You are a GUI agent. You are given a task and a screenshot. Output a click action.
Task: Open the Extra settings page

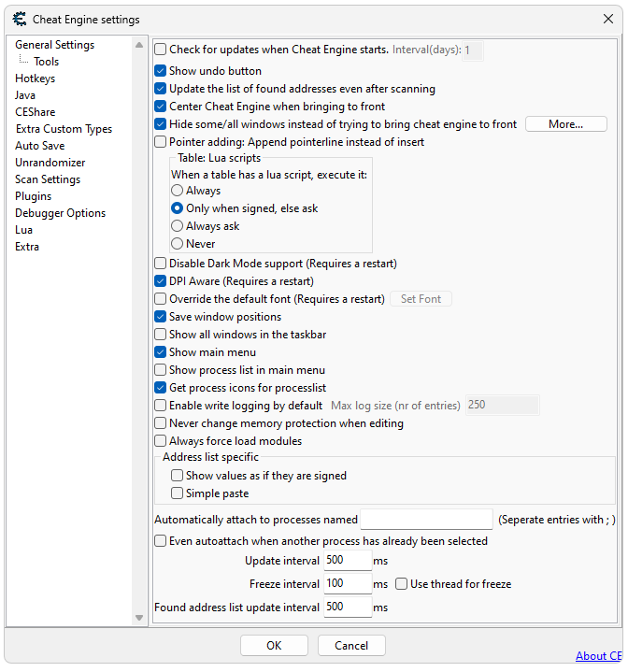[x=27, y=247]
